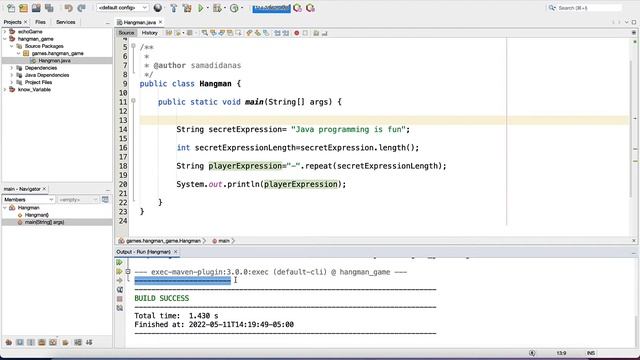Viewport: 640px width, 360px height.
Task: Click the Undo arrow icon
Action: click(68, 8)
